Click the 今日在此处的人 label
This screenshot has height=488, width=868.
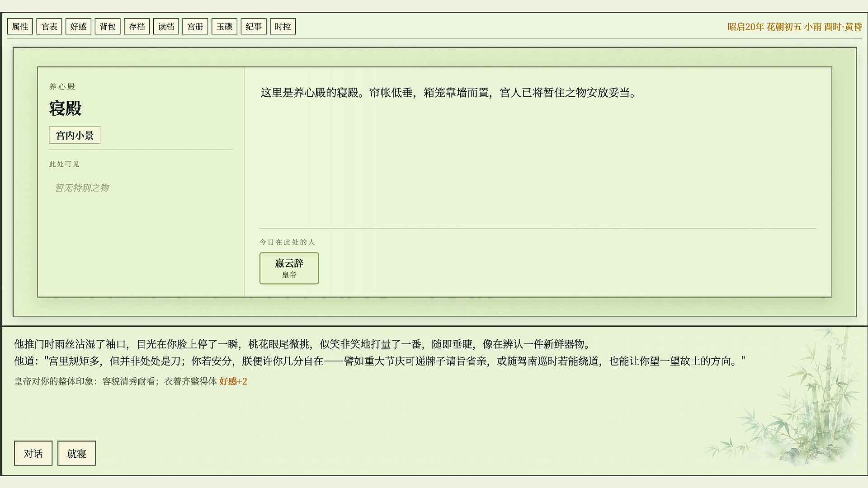tap(287, 242)
